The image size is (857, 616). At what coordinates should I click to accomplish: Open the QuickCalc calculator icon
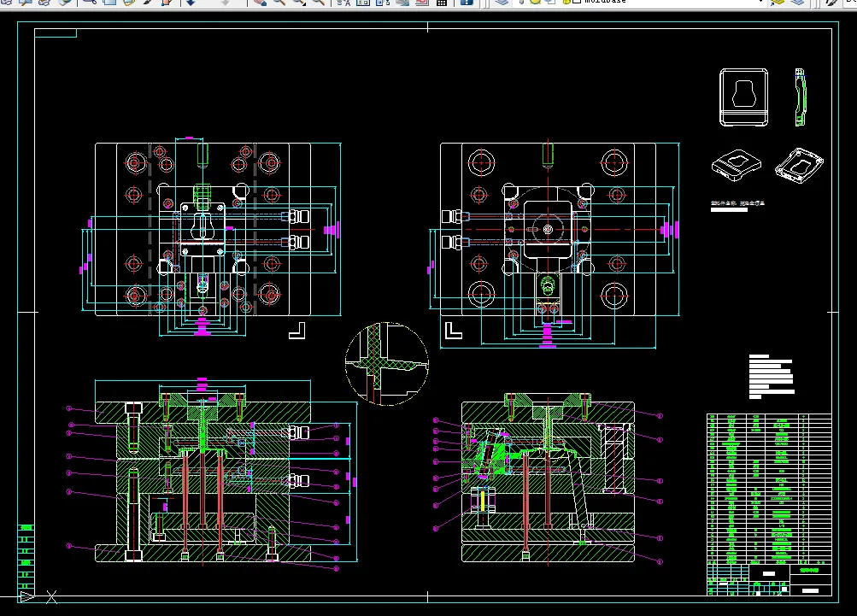[442, 3]
